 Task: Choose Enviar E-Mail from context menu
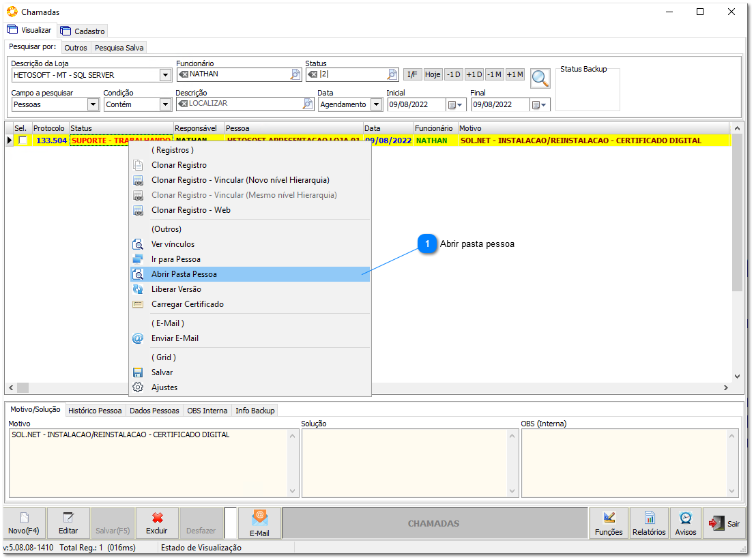tap(175, 338)
